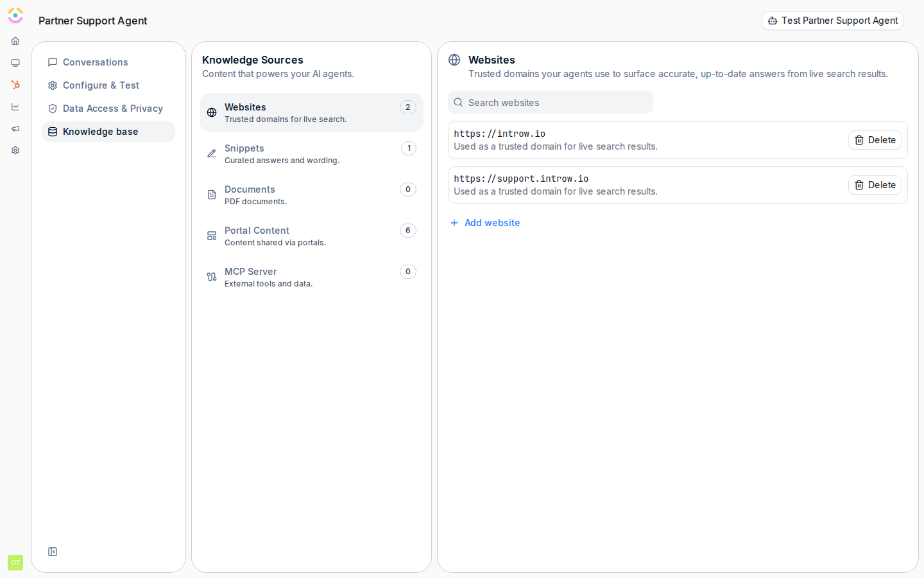Click the robot icon in Test button
Screen dimensions: 924x578
(773, 21)
